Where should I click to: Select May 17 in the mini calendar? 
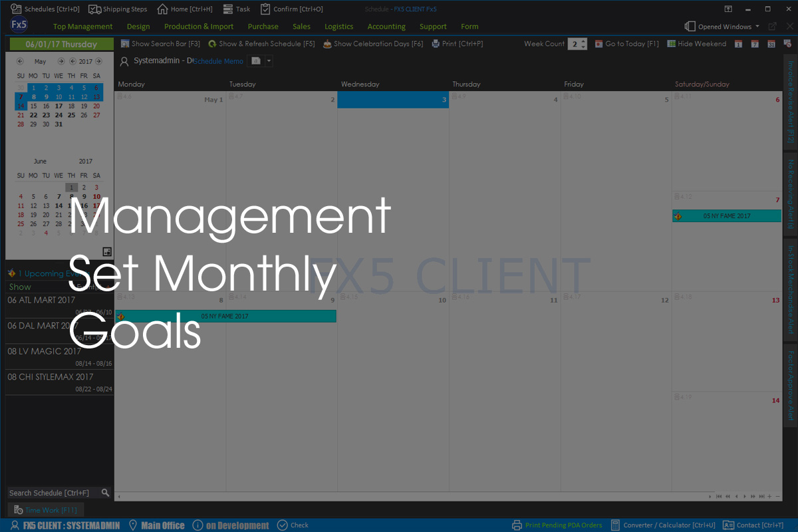pyautogui.click(x=59, y=106)
